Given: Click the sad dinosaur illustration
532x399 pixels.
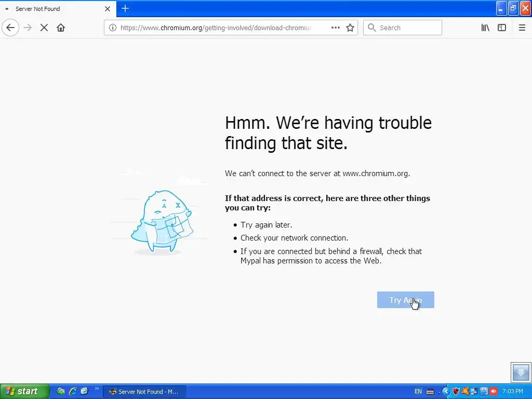Looking at the screenshot, I should click(162, 221).
